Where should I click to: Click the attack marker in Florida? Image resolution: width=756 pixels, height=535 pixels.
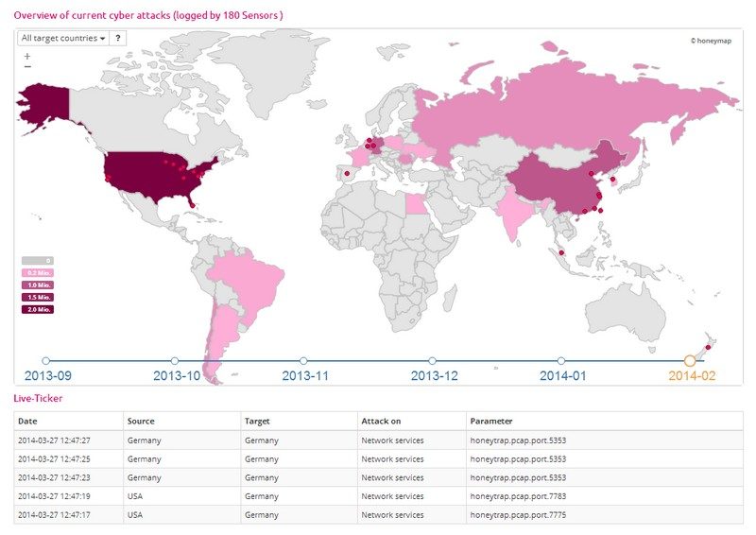(192, 202)
